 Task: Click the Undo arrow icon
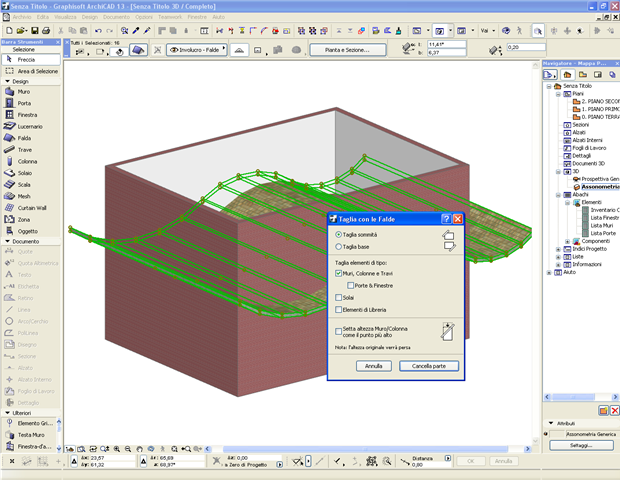98,30
